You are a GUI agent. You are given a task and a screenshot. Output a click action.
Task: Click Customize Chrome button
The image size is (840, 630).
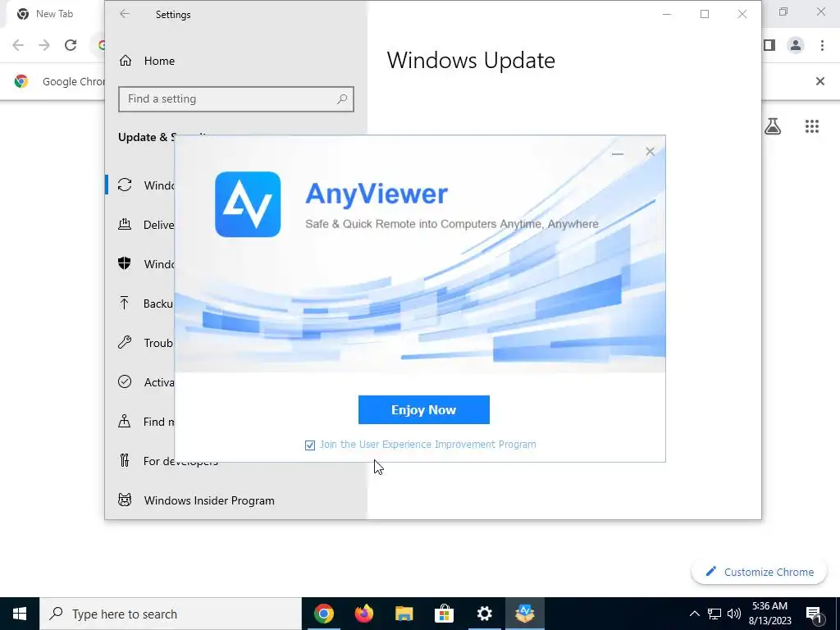click(x=759, y=572)
